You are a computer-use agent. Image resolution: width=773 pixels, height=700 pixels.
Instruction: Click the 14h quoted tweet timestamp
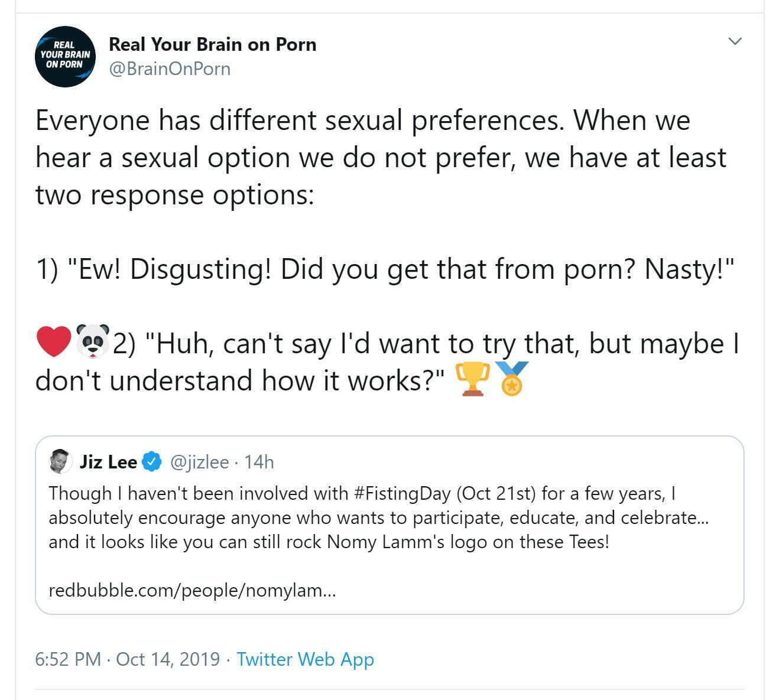(259, 461)
